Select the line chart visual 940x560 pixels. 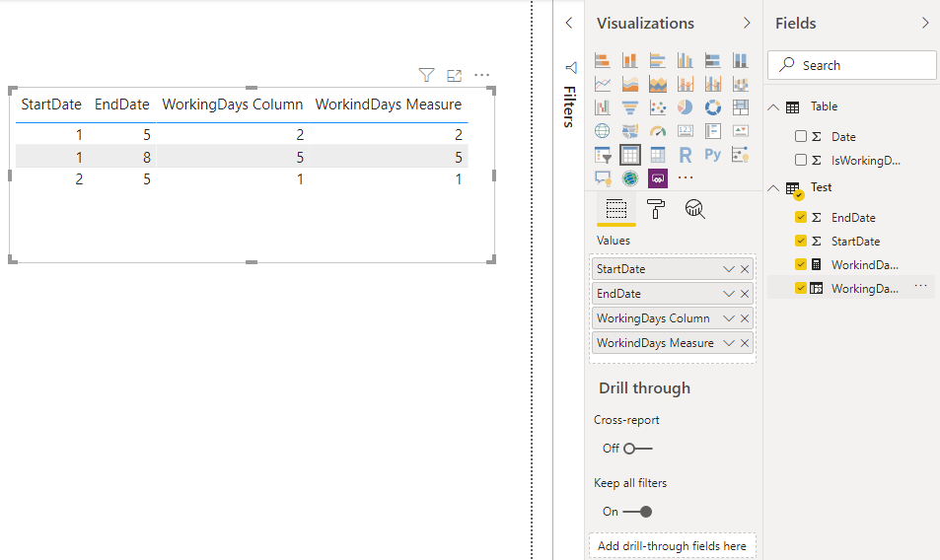click(x=602, y=84)
